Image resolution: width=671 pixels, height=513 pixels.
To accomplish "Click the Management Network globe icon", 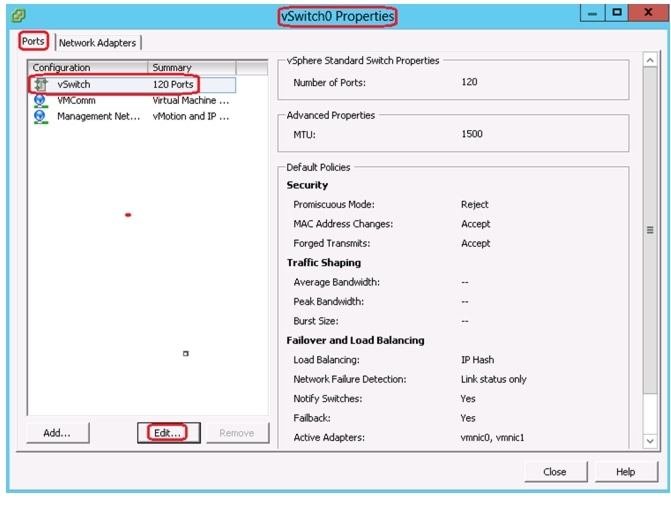I will (40, 116).
